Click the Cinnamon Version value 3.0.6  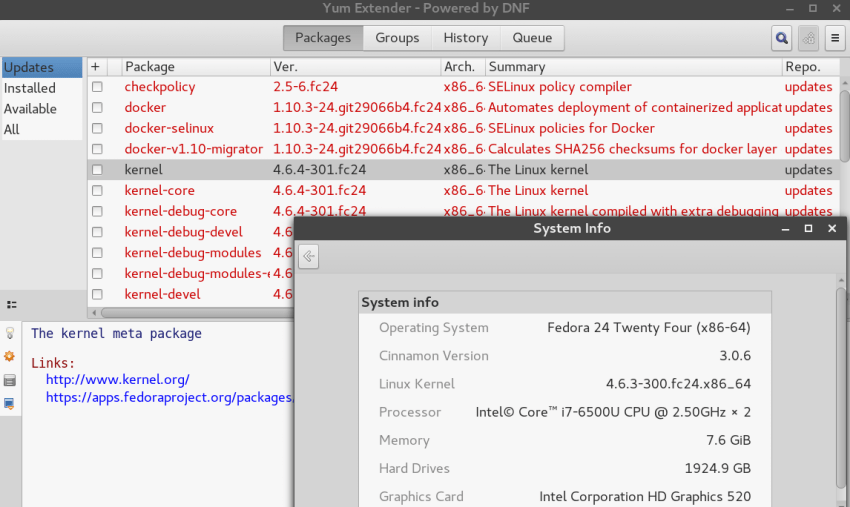[x=735, y=356]
